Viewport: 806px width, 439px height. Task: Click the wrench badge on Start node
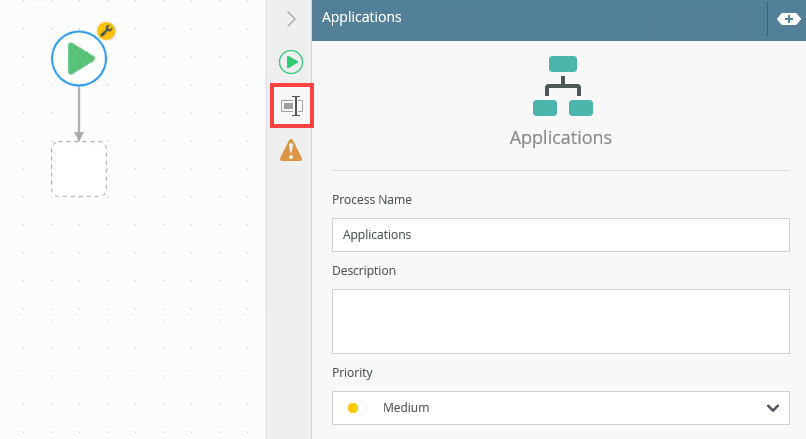(x=105, y=31)
